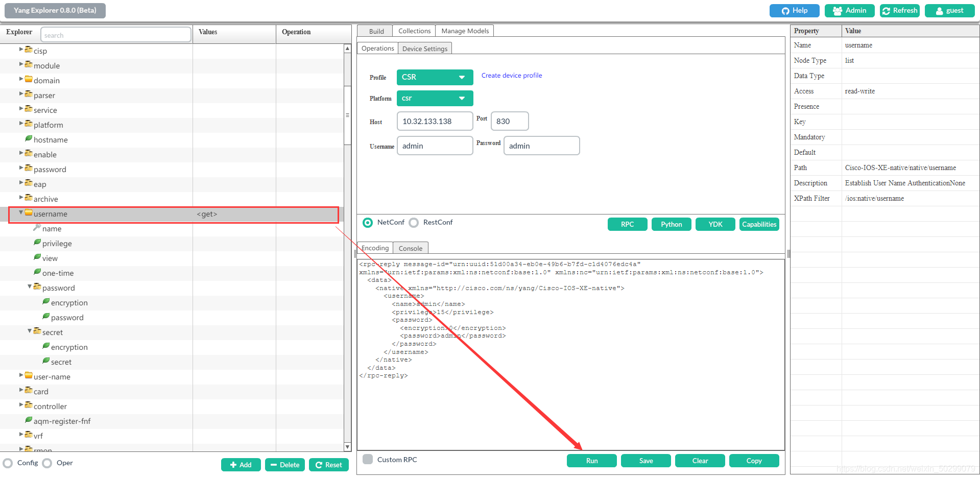Click the domain folder icon
This screenshot has height=478, width=980.
[29, 79]
